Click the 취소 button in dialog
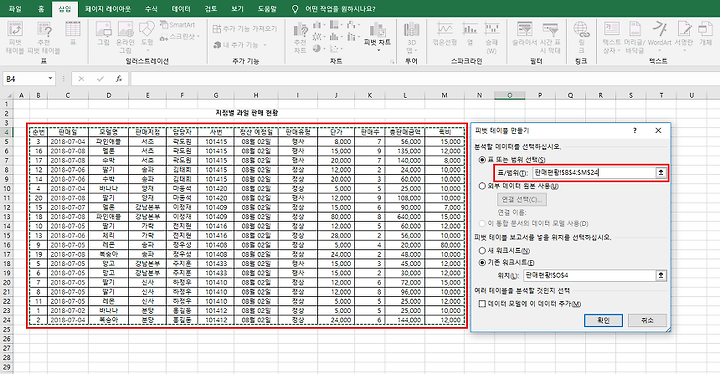Screen dimensions: 720x374 [647, 320]
